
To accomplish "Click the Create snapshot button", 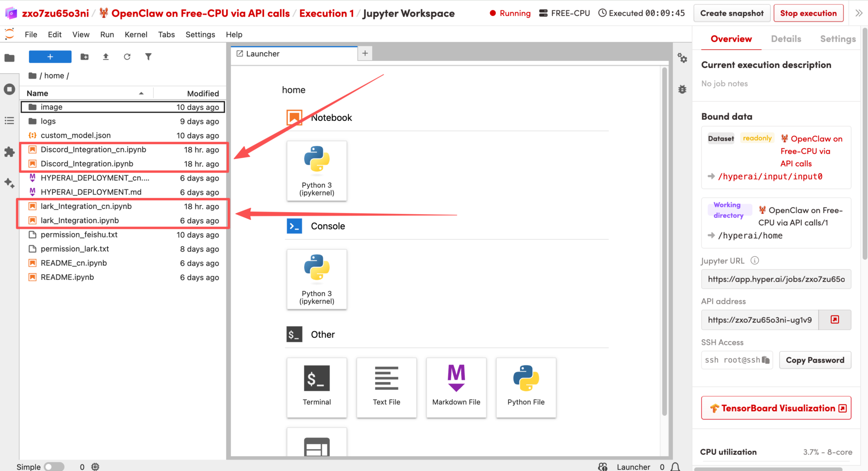I will [x=731, y=13].
